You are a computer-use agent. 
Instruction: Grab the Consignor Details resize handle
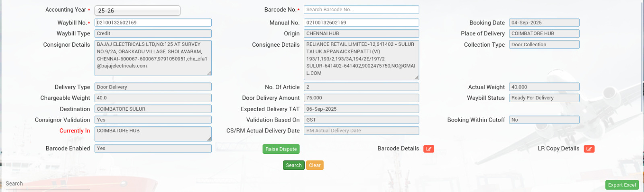[209, 74]
